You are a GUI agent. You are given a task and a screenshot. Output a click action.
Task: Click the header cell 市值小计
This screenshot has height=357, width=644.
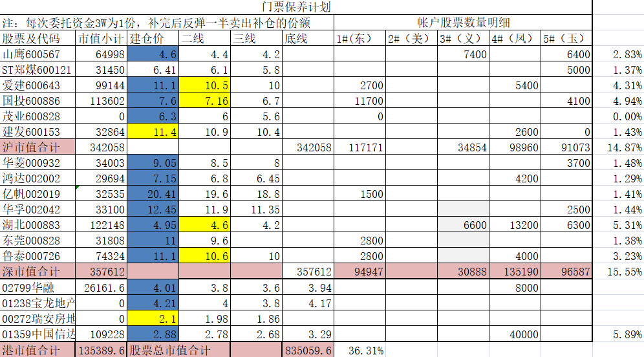[101, 39]
